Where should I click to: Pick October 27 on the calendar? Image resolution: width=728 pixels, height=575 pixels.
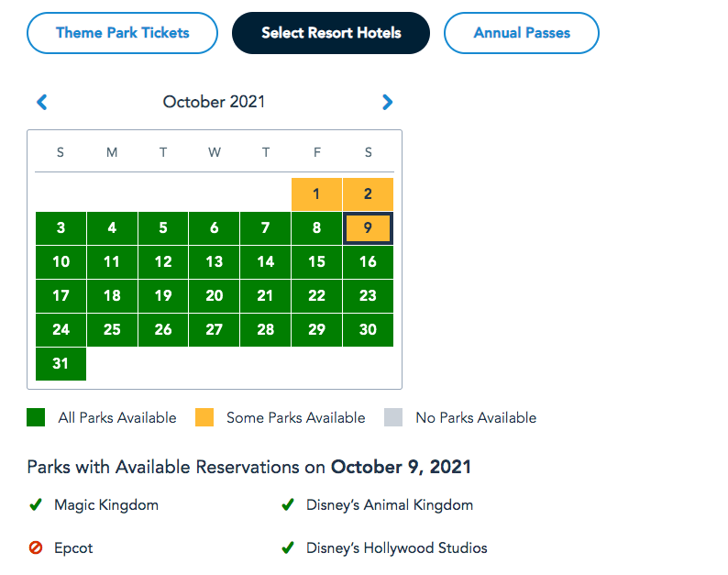(x=214, y=330)
